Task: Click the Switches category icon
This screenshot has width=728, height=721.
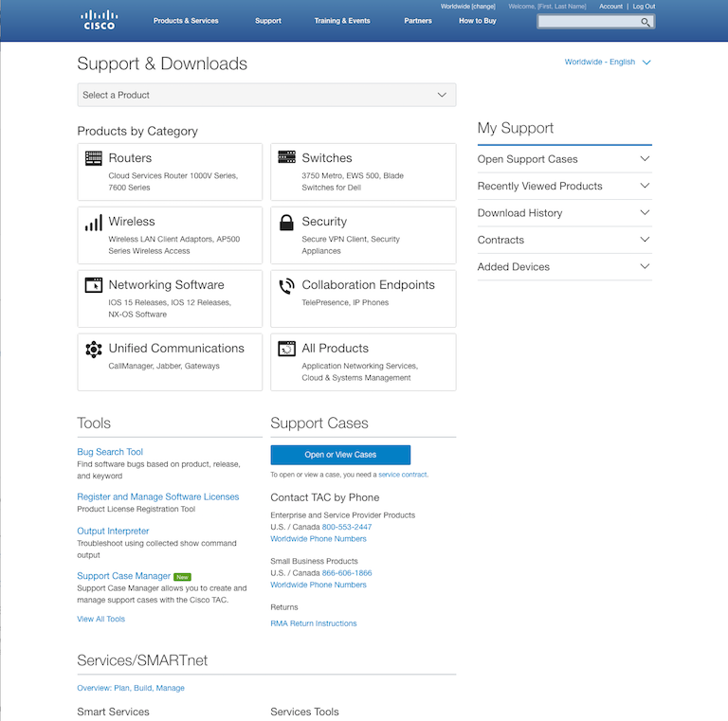Action: coord(286,157)
